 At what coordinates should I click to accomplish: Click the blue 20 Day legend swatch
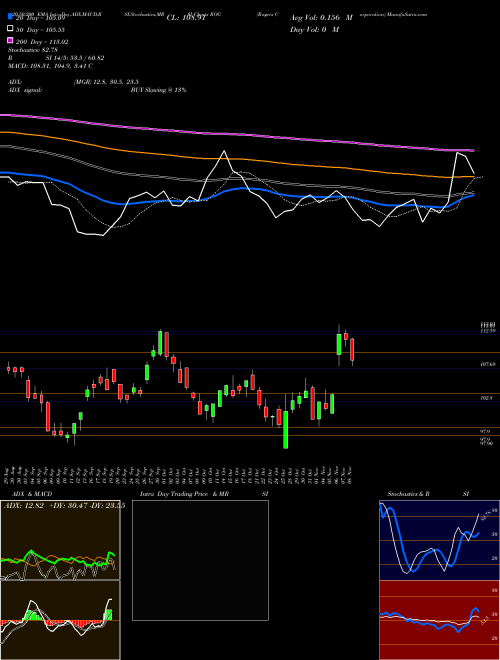coord(10,18)
